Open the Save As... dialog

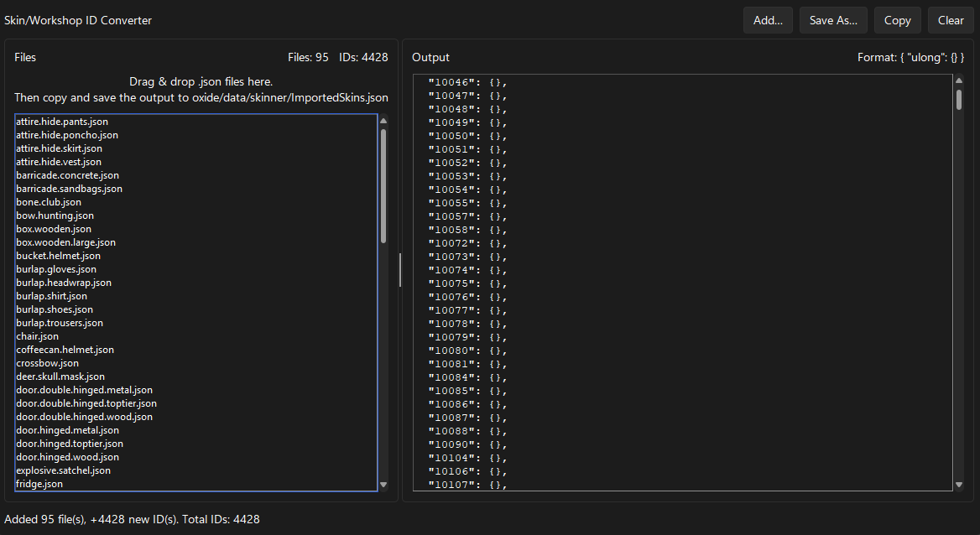pyautogui.click(x=832, y=20)
